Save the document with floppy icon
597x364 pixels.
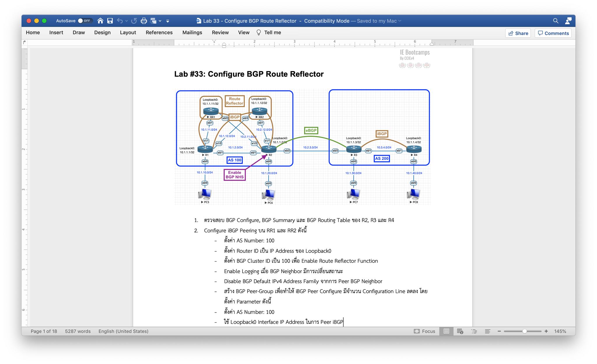pos(110,21)
